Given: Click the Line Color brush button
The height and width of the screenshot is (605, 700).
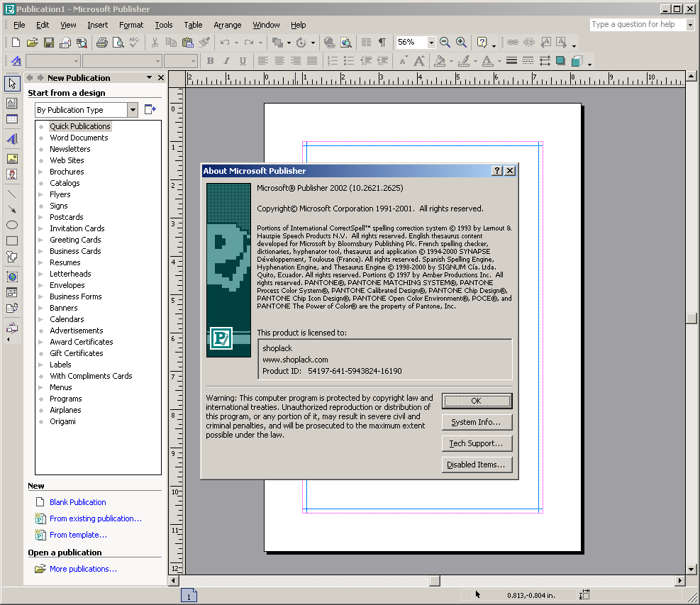Looking at the screenshot, I should pos(465,61).
